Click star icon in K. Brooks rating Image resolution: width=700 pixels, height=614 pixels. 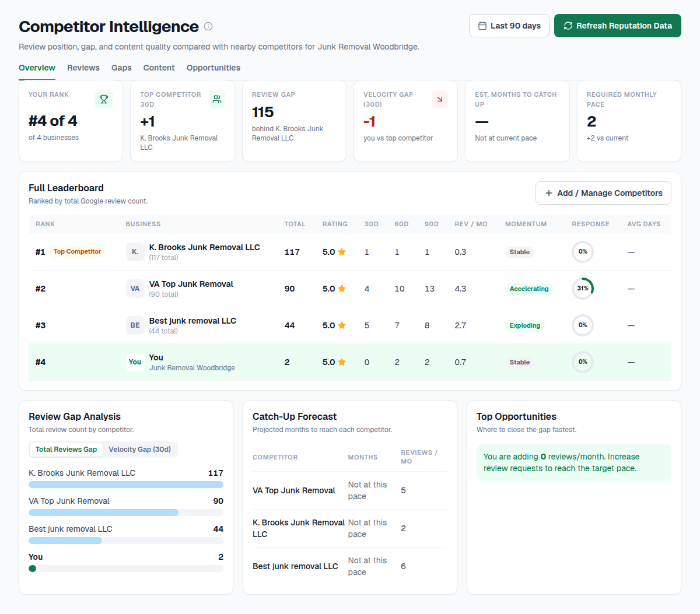coord(342,252)
